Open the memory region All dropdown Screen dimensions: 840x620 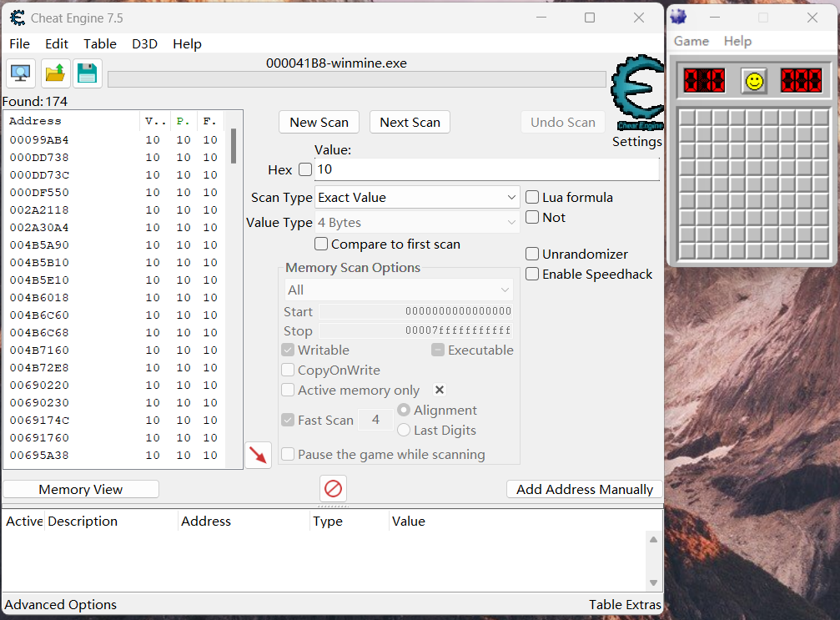pos(399,290)
